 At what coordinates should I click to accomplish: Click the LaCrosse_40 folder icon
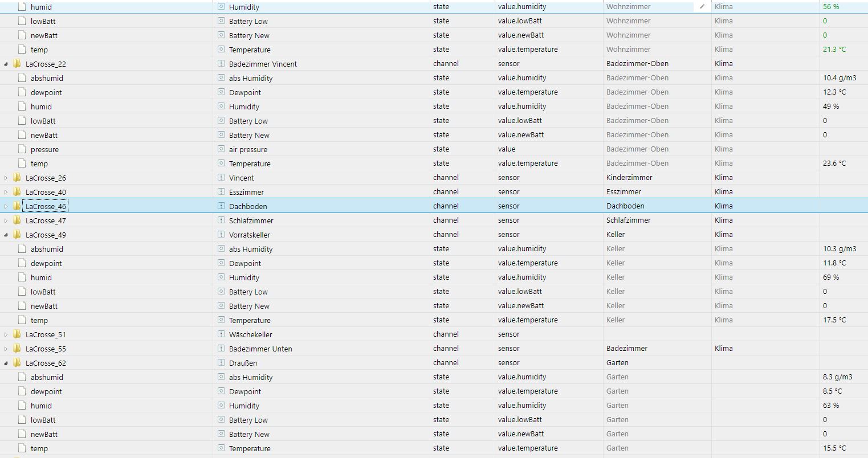point(17,191)
